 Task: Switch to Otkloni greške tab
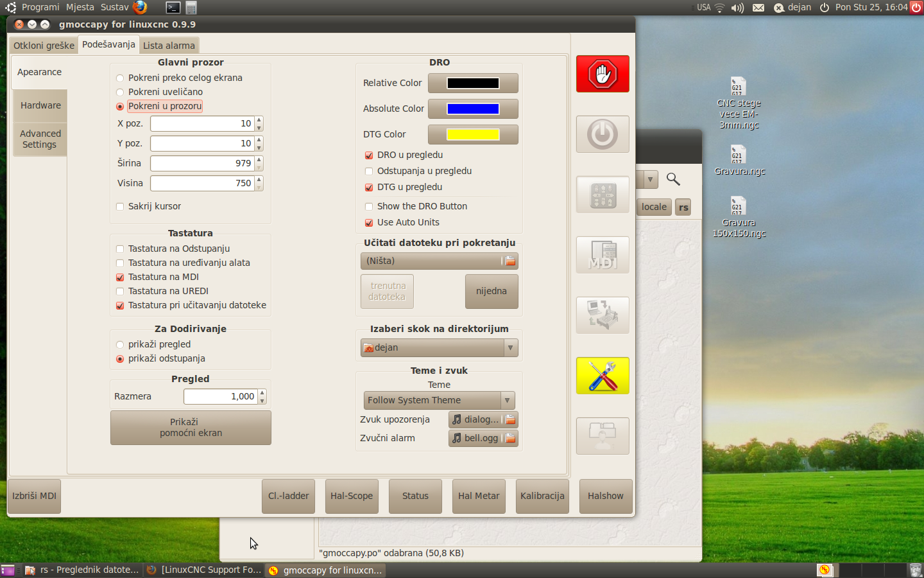(x=44, y=46)
